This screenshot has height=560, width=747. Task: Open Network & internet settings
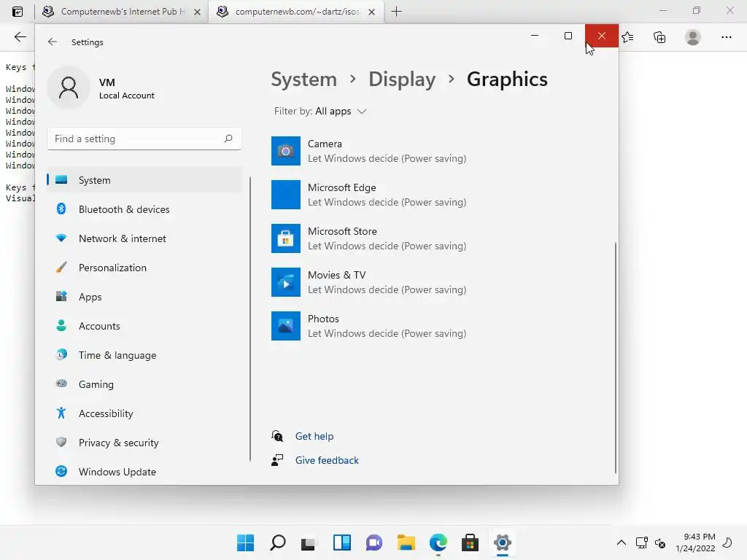tap(144, 238)
